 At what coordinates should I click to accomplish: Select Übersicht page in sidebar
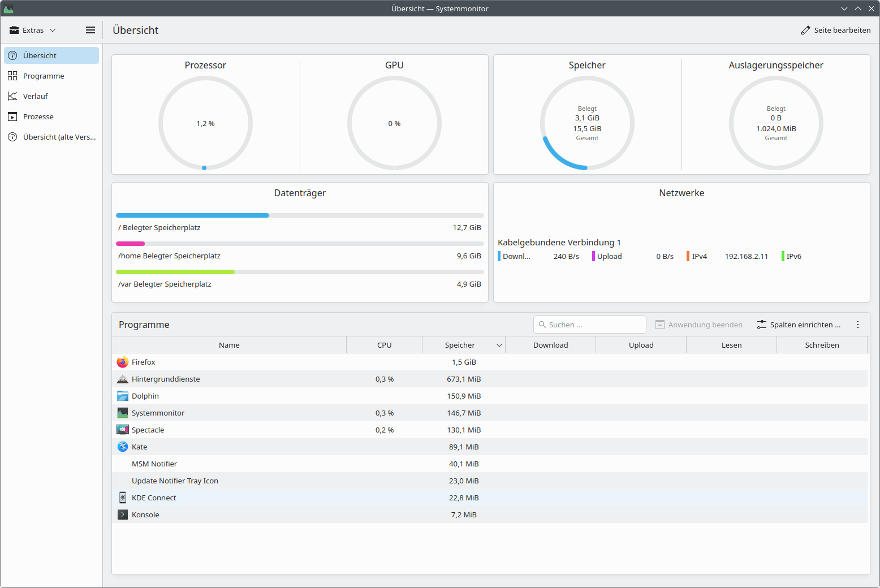[51, 55]
